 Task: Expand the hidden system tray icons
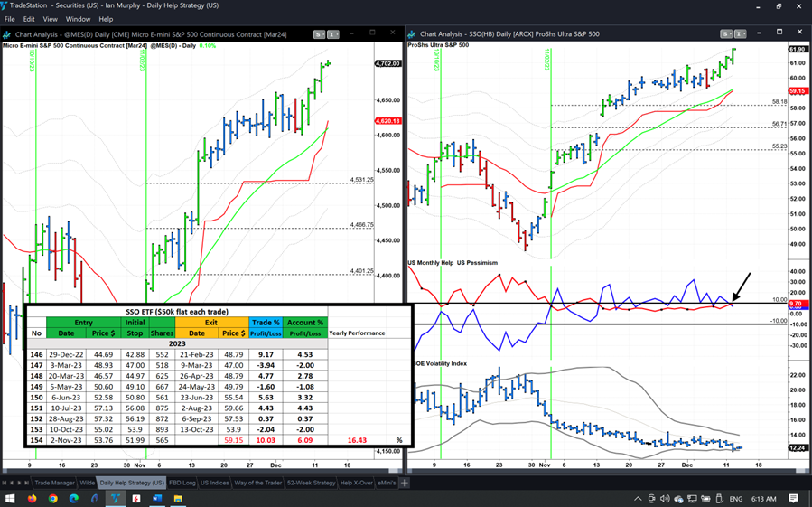click(638, 499)
